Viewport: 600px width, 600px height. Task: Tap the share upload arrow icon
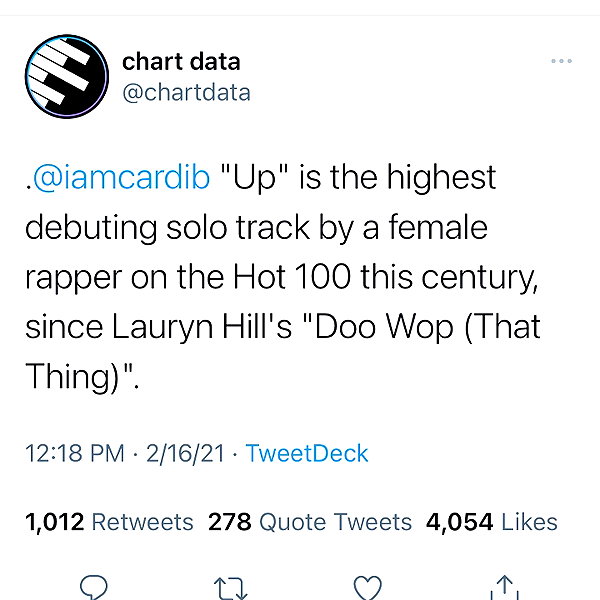tap(504, 587)
